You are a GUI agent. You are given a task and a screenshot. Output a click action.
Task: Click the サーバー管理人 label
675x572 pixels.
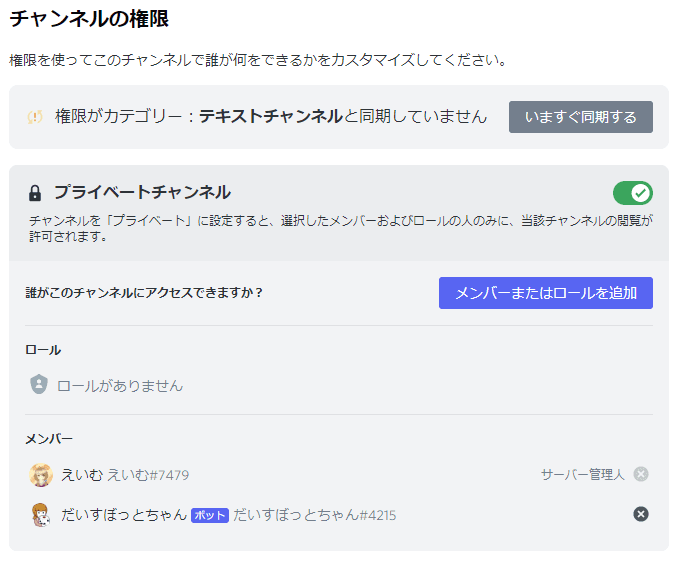point(582,474)
